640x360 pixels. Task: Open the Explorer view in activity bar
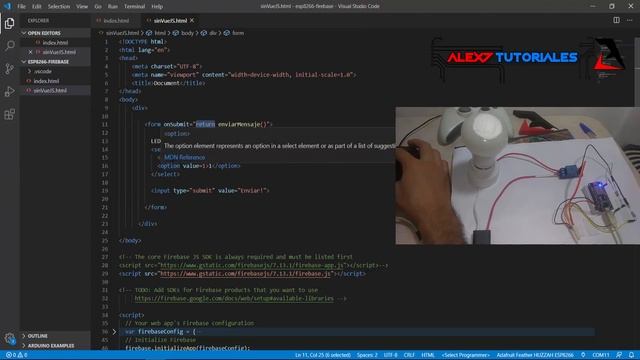coord(9,23)
